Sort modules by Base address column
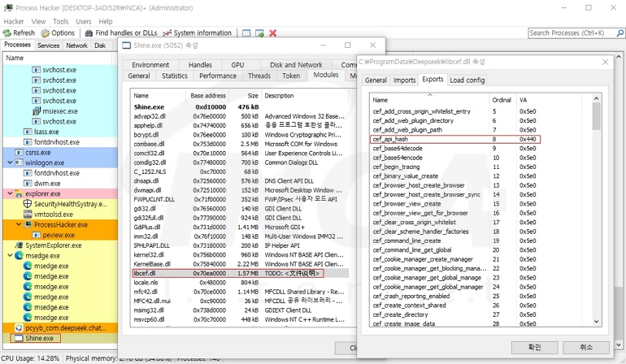The width and height of the screenshot is (626, 364). (207, 96)
